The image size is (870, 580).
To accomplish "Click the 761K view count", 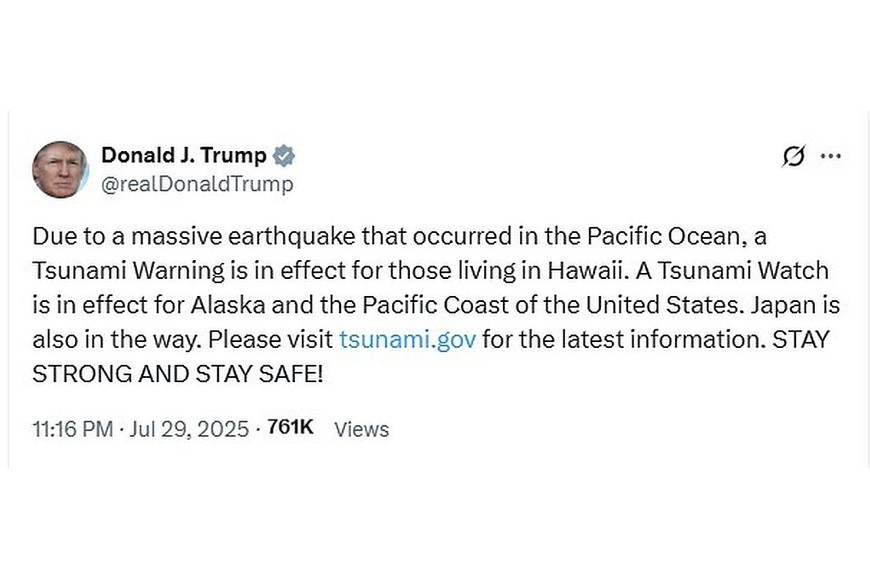I will [x=291, y=428].
